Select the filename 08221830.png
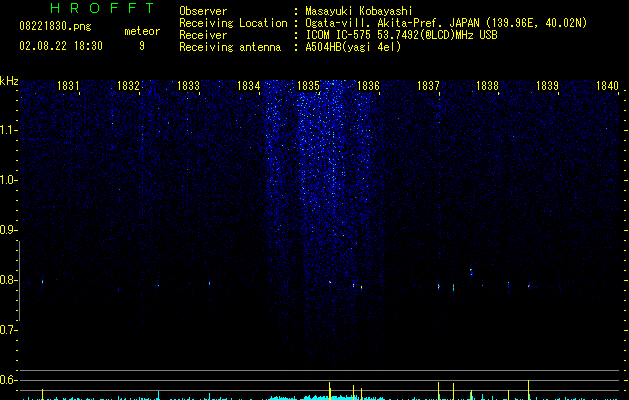 click(55, 27)
